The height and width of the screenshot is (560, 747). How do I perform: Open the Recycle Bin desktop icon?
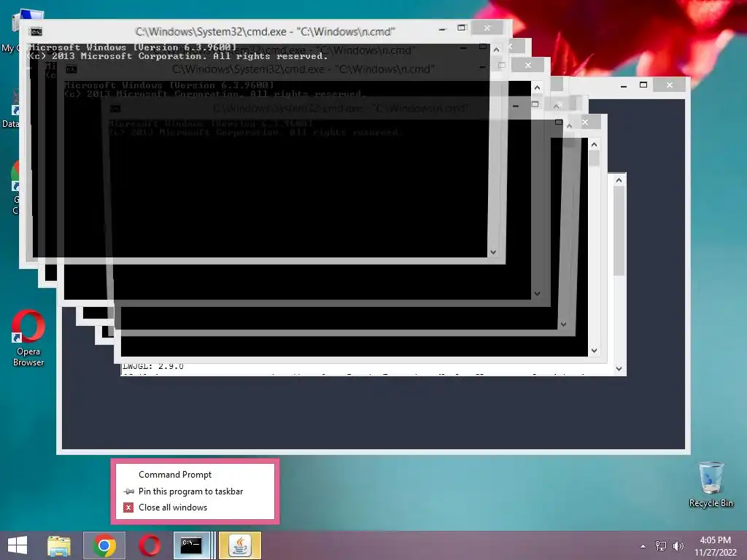tap(711, 485)
